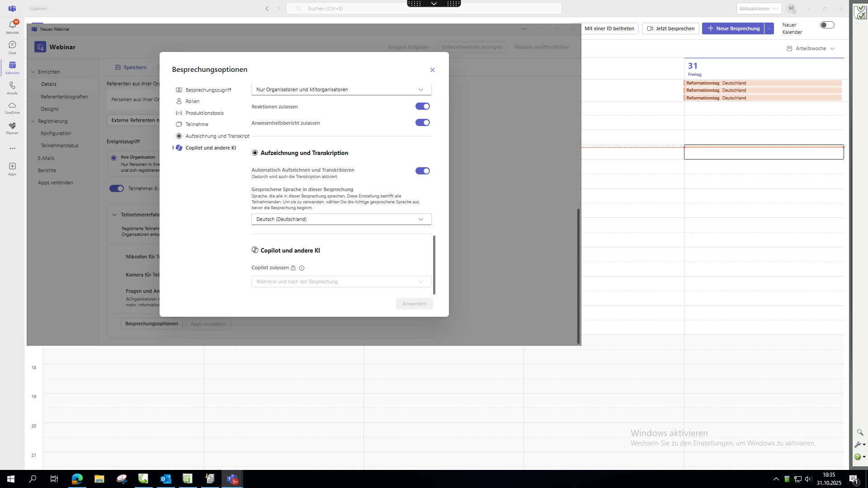This screenshot has width=868, height=488.
Task: Open Nur Organisatoren und Mitorganisatoren dropdown
Action: pyautogui.click(x=341, y=89)
